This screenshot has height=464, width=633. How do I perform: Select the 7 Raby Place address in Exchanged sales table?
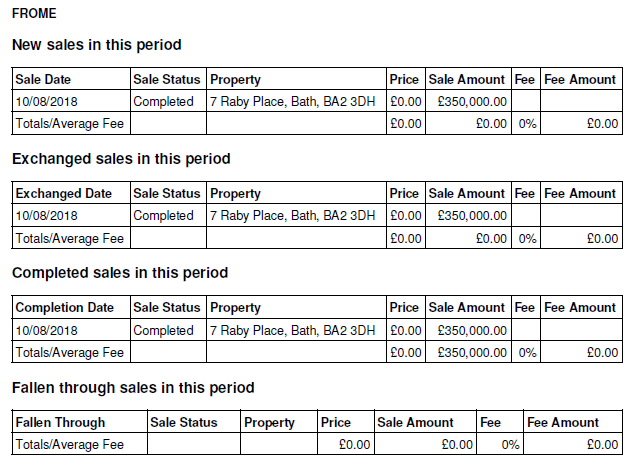[x=293, y=215]
